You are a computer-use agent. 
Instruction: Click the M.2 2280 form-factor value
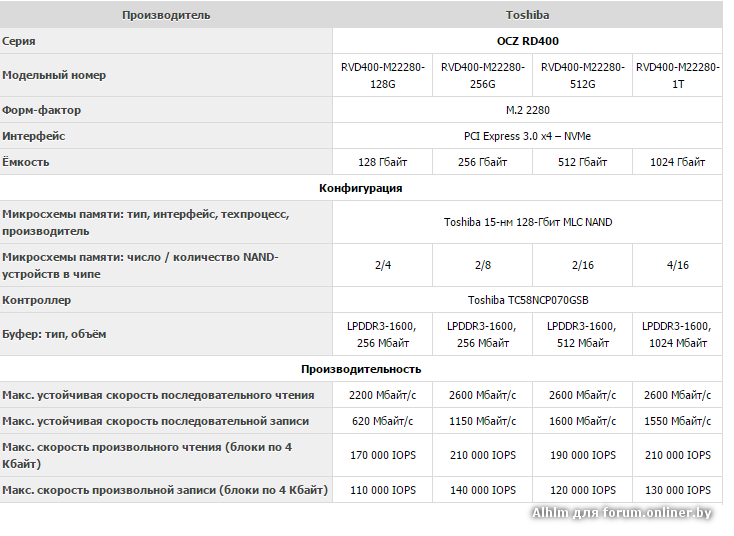click(x=527, y=110)
